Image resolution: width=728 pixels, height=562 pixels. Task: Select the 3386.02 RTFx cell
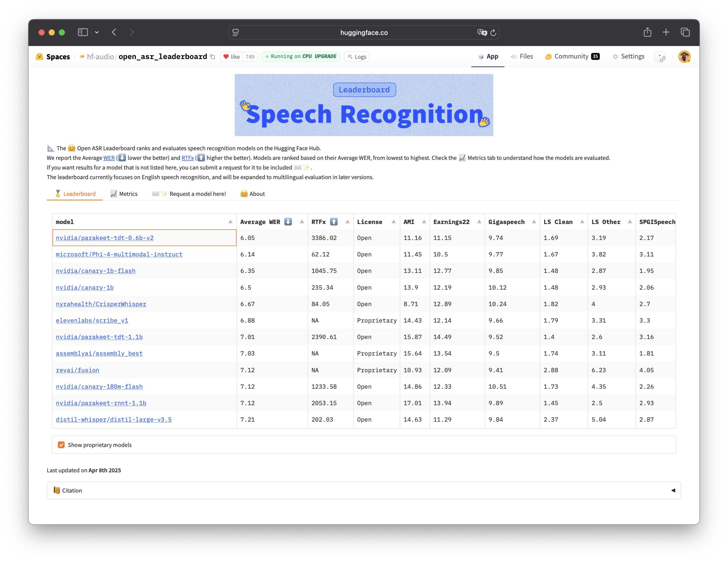(331, 238)
